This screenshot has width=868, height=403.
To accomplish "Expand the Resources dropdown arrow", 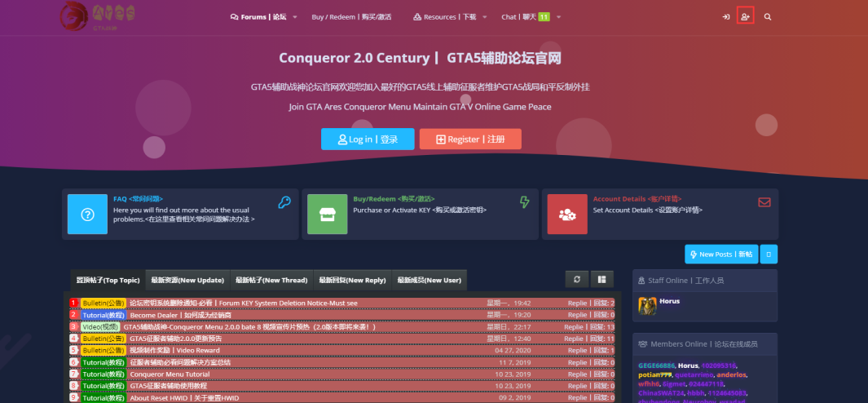I will pyautogui.click(x=484, y=17).
